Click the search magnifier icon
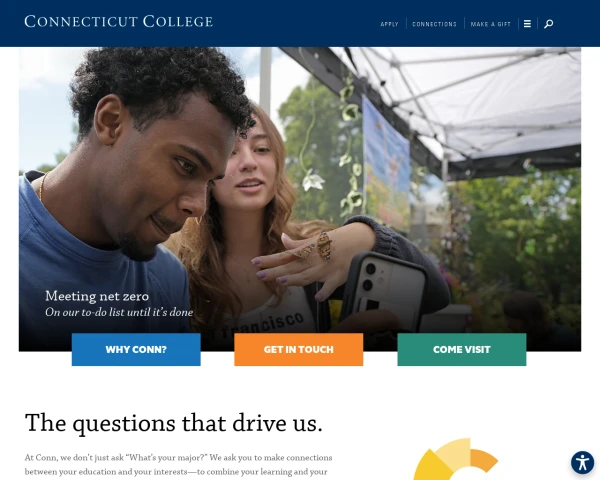The image size is (600, 480). pos(548,24)
